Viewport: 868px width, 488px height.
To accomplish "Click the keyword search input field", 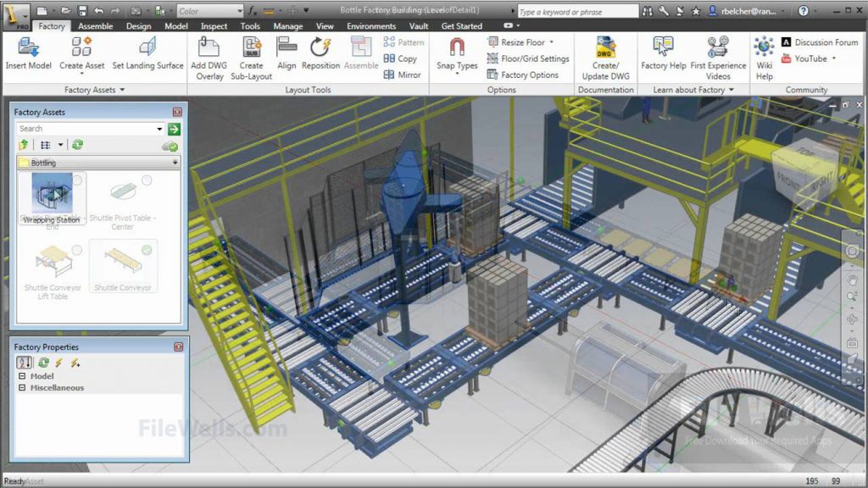I will coord(577,11).
